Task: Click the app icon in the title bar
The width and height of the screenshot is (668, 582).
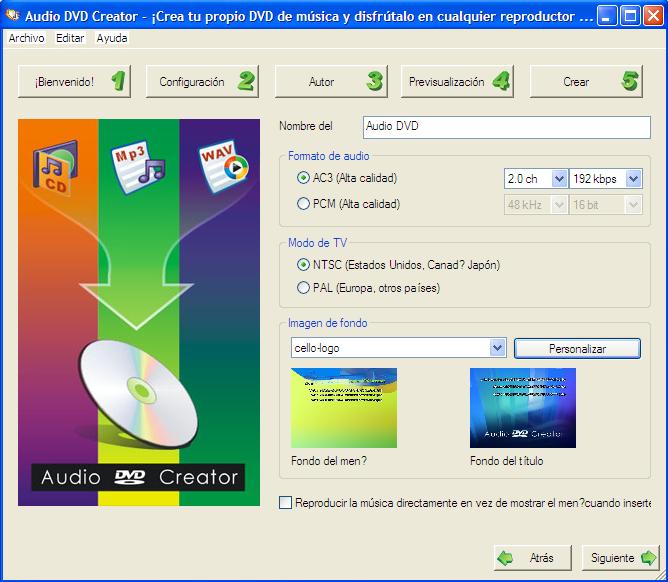Action: tap(13, 15)
